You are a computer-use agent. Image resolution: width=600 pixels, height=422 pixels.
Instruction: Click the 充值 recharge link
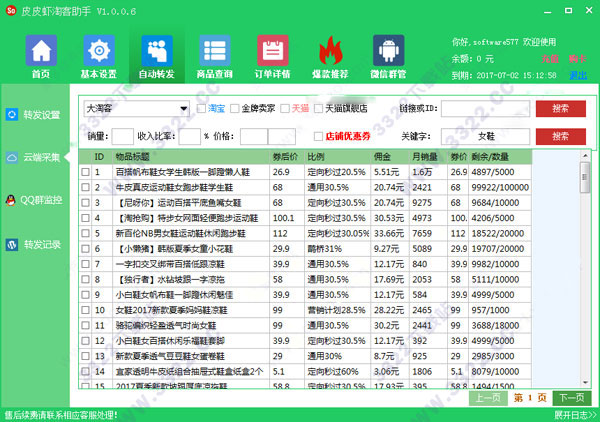click(x=550, y=59)
